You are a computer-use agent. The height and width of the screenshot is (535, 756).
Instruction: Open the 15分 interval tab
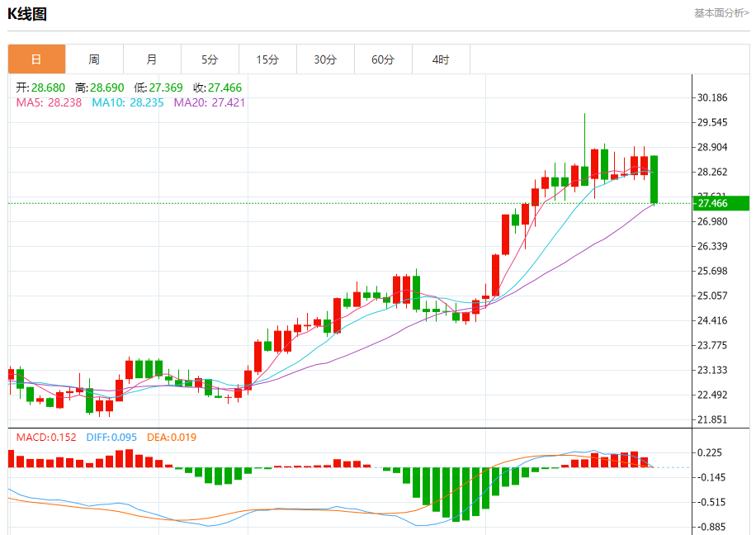[x=268, y=59]
